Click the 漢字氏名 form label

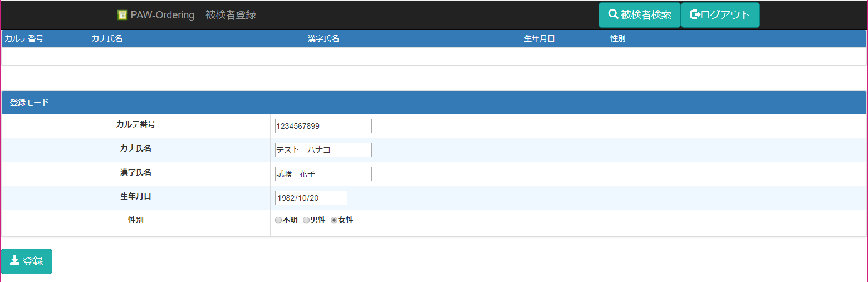click(x=136, y=172)
